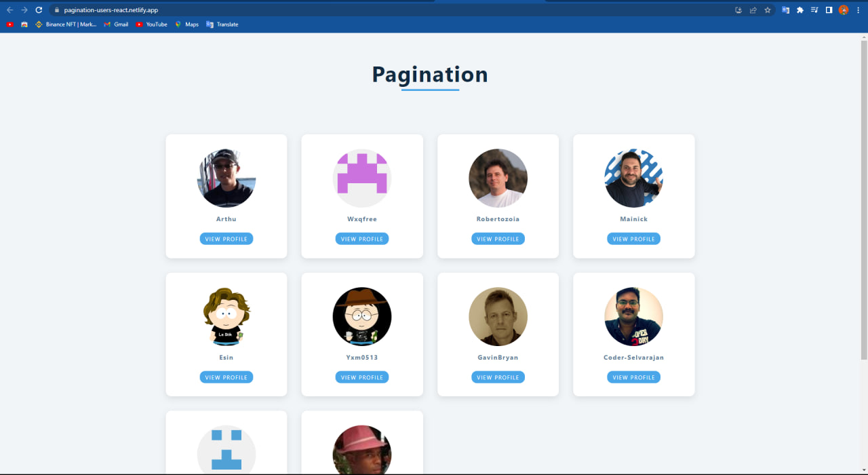Screen dimensions: 868x475
Task: Click GavinBryan's avatar photo
Action: click(x=498, y=317)
